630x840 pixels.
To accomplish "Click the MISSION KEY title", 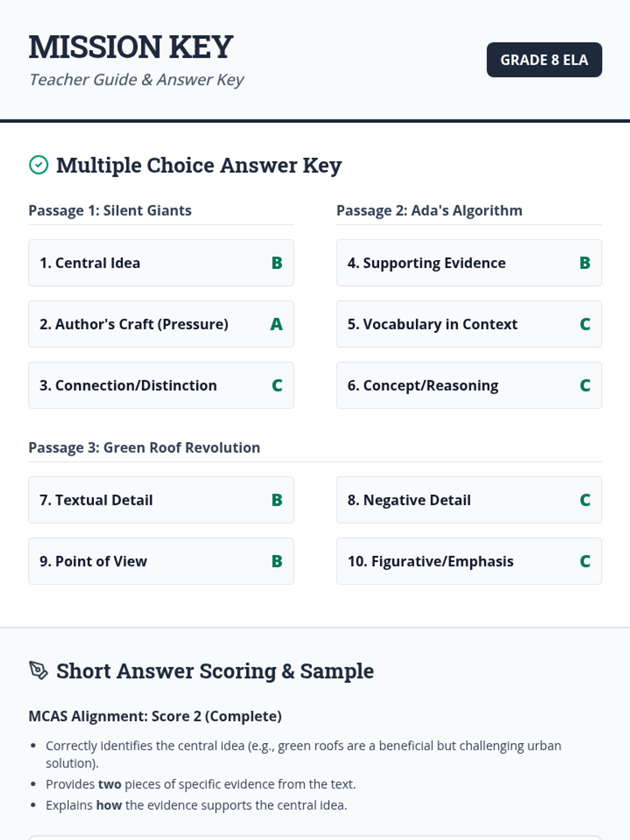I will [x=131, y=47].
